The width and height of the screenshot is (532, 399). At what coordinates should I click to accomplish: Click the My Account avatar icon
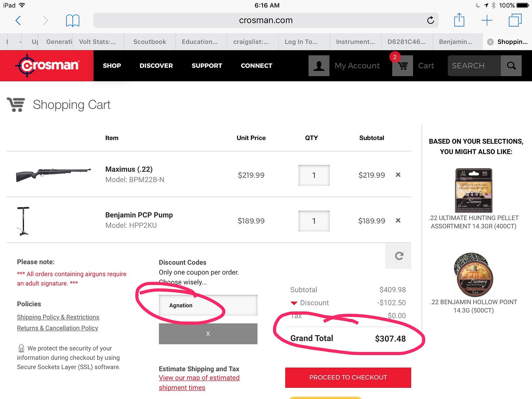pos(319,66)
